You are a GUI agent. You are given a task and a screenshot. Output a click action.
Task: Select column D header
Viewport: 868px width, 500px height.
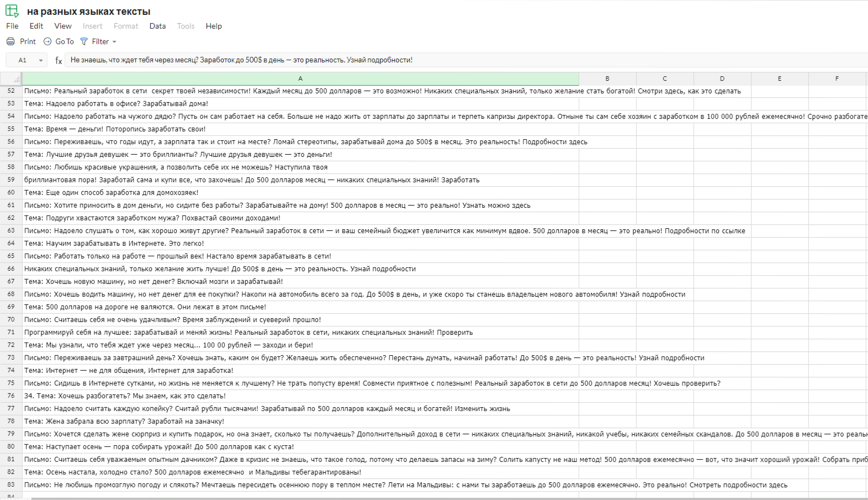pyautogui.click(x=722, y=79)
